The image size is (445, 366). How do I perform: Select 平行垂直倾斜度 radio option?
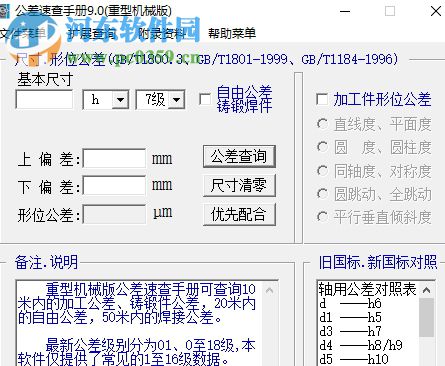coord(322,217)
